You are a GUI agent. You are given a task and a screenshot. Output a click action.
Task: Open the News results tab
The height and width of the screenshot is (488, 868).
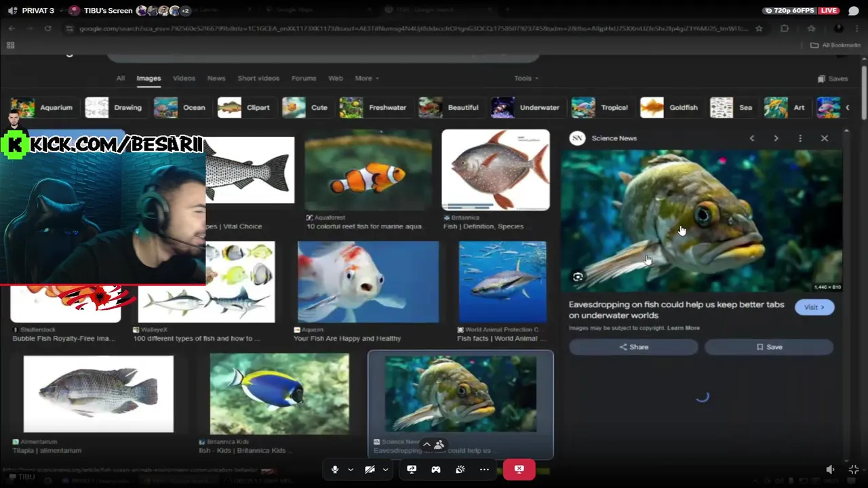(x=216, y=78)
